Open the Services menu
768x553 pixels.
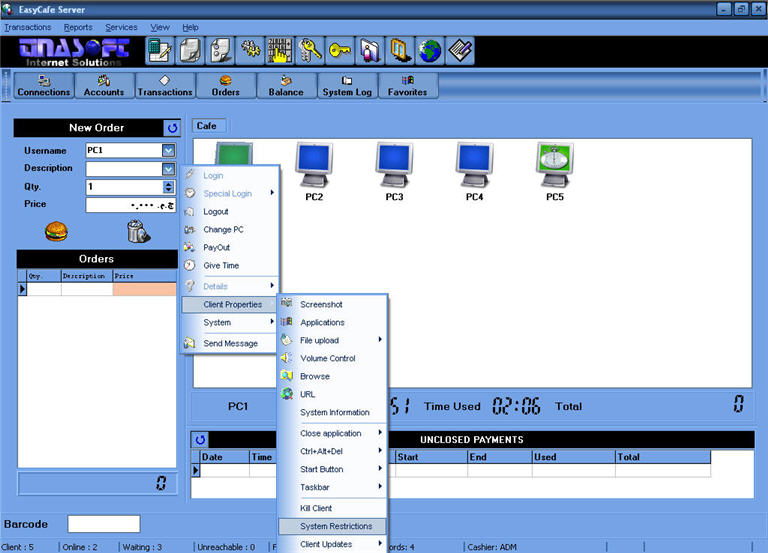click(x=121, y=27)
